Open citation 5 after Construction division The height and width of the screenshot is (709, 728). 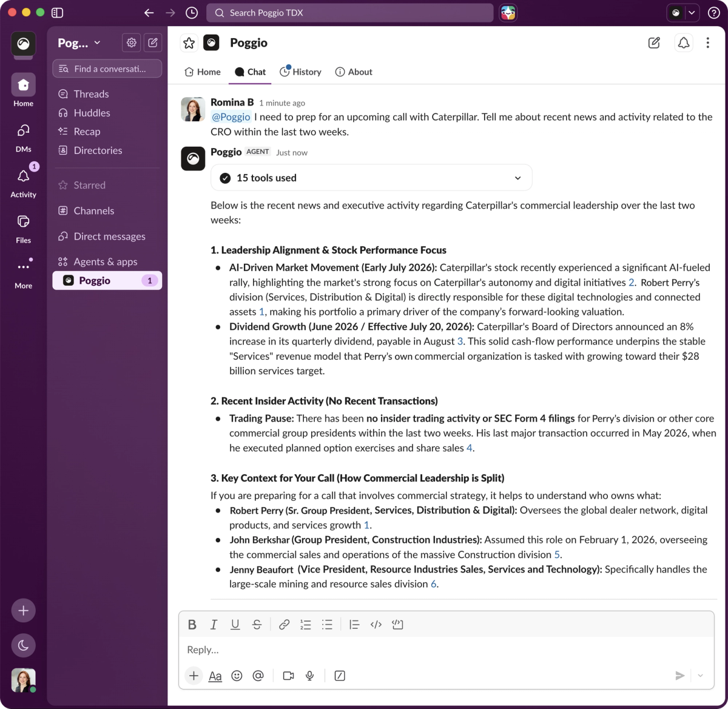[x=557, y=555]
